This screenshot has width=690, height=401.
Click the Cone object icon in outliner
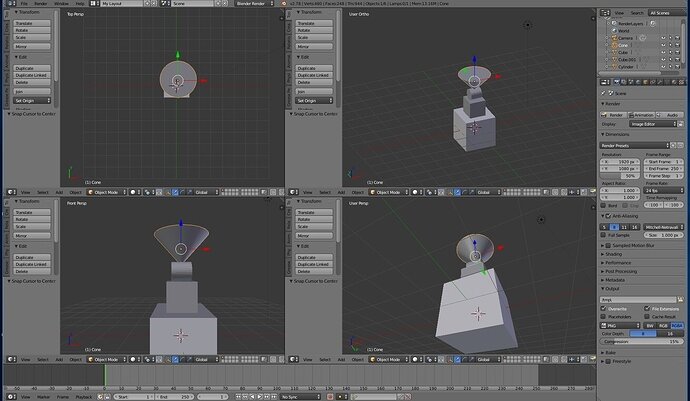(614, 45)
